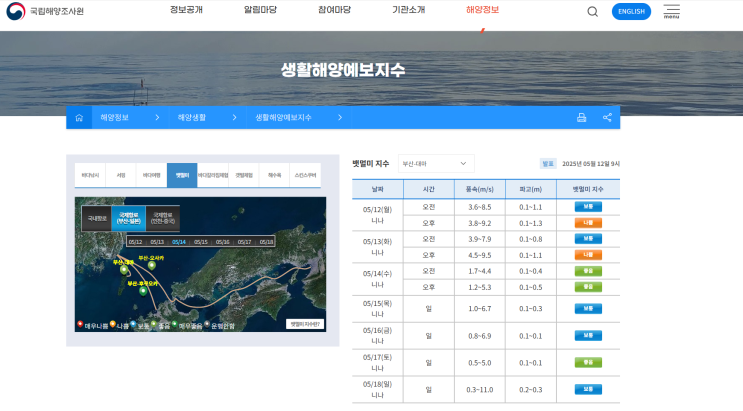Click the share icon in the breadcrumb bar
The image size is (743, 411).
[x=607, y=118]
